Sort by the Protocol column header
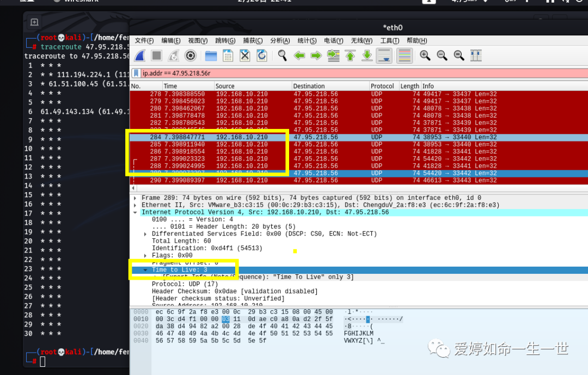The width and height of the screenshot is (588, 375). pos(384,86)
